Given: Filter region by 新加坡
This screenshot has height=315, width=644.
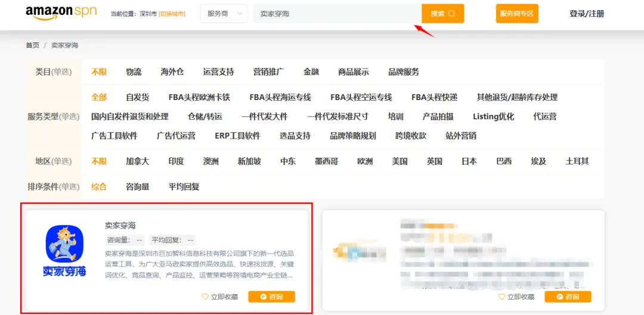Looking at the screenshot, I should pyautogui.click(x=249, y=161).
